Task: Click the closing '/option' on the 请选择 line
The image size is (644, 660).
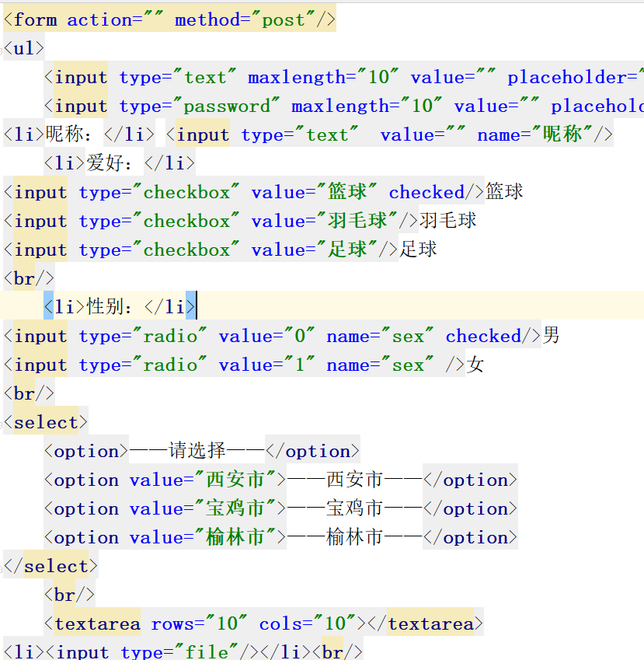Action: coord(312,451)
